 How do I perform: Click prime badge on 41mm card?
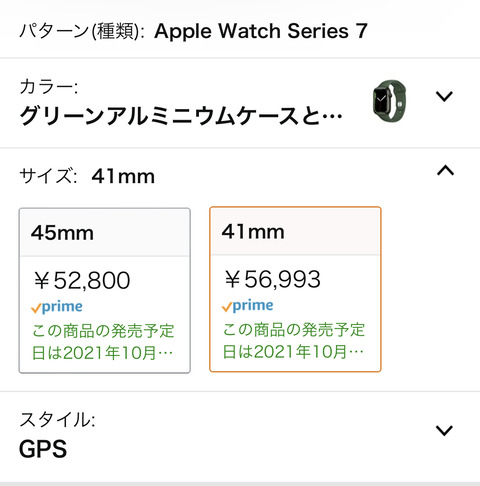[x=247, y=305]
